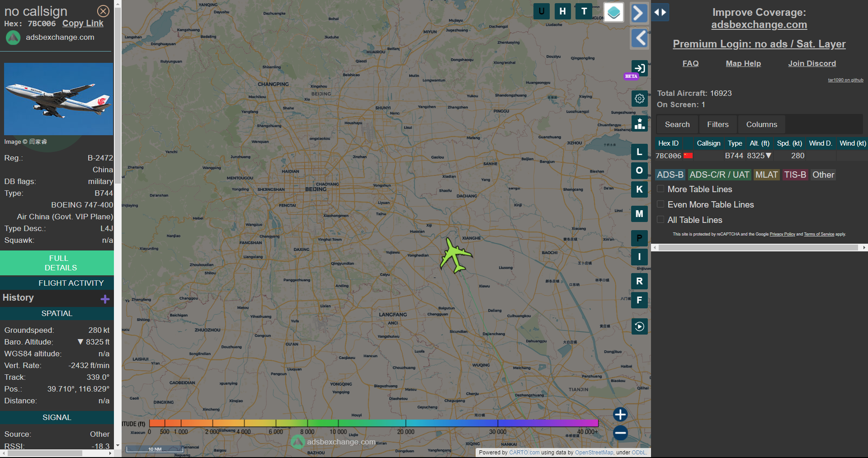Open the Join Discord link
This screenshot has height=458, width=868.
(812, 63)
